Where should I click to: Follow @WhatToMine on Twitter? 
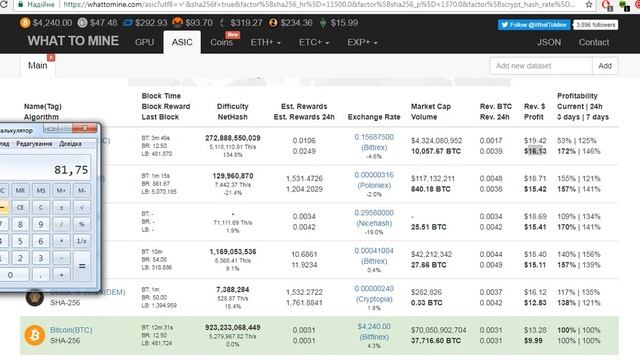point(534,25)
